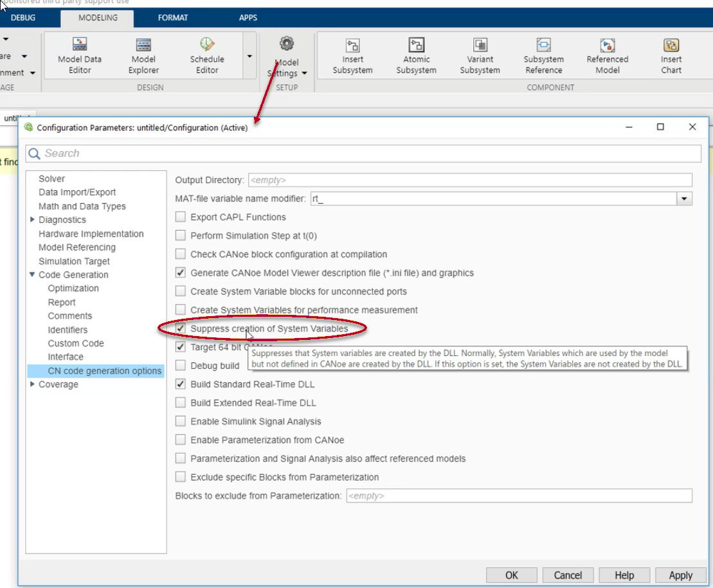Uncheck Suppress creation of System Variables
This screenshot has width=713, height=588.
click(181, 327)
